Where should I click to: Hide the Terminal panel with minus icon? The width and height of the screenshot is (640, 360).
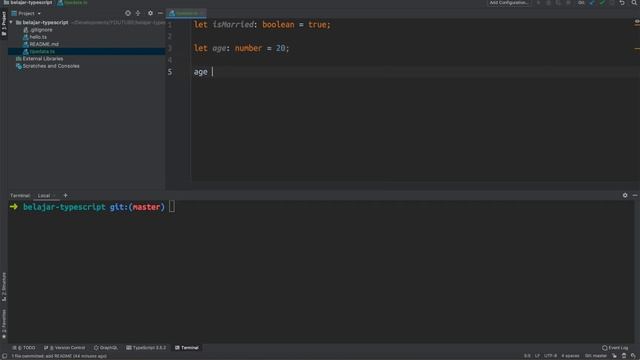tap(635, 196)
